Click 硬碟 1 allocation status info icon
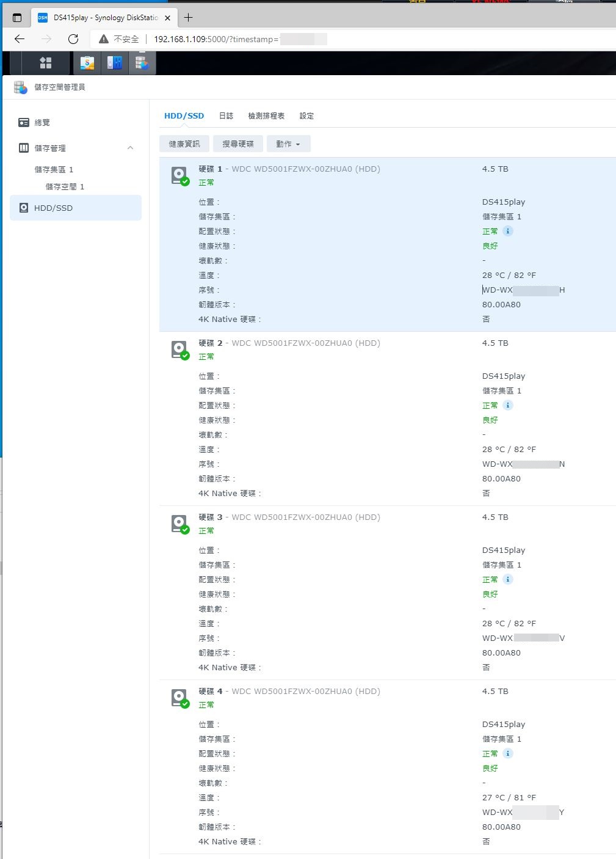 pos(508,231)
